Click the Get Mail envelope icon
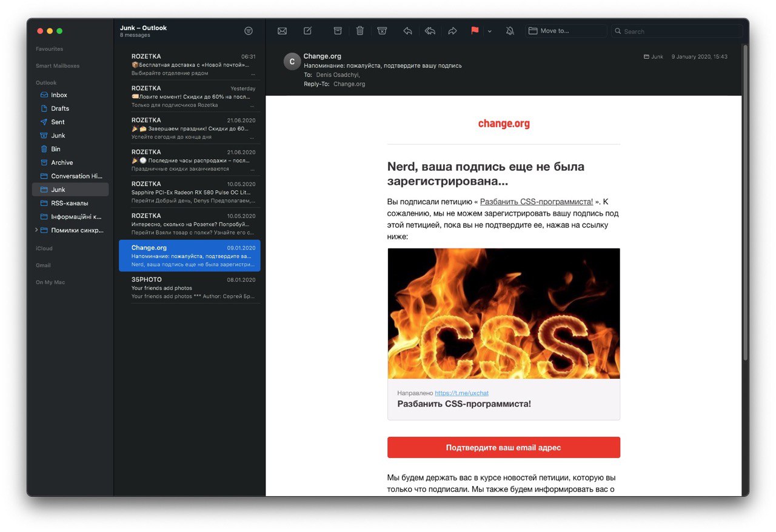Viewport: 776px width, 532px height. click(x=282, y=31)
